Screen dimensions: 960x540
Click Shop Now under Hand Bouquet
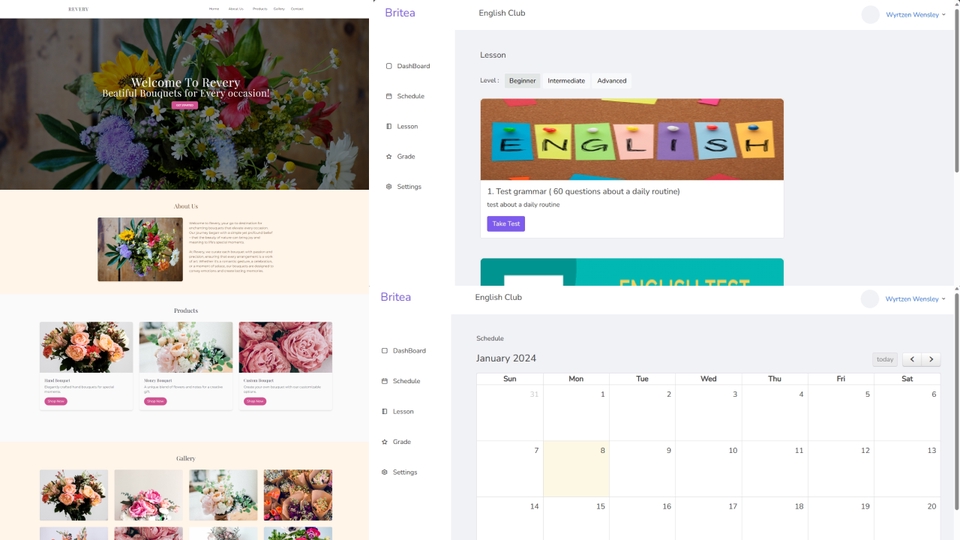tap(56, 401)
